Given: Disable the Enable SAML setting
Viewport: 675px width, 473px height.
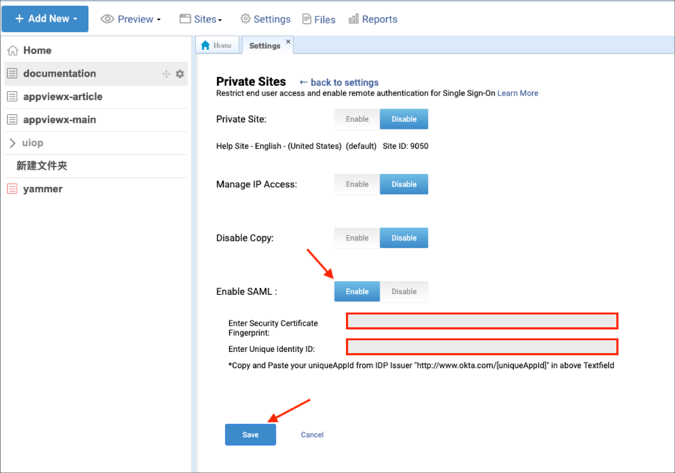Looking at the screenshot, I should pyautogui.click(x=404, y=291).
